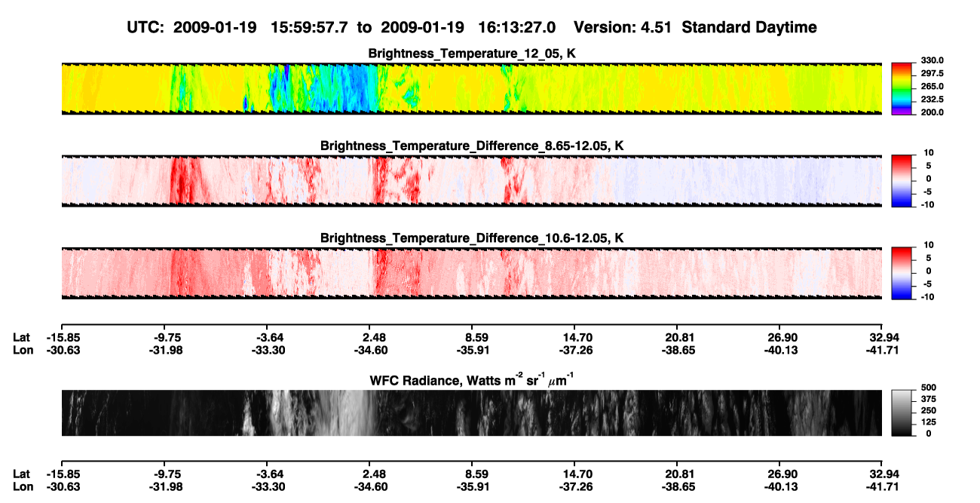Click the grayscale colorbar for WFC Radiance
Screen dimensions: 980x503
[902, 413]
